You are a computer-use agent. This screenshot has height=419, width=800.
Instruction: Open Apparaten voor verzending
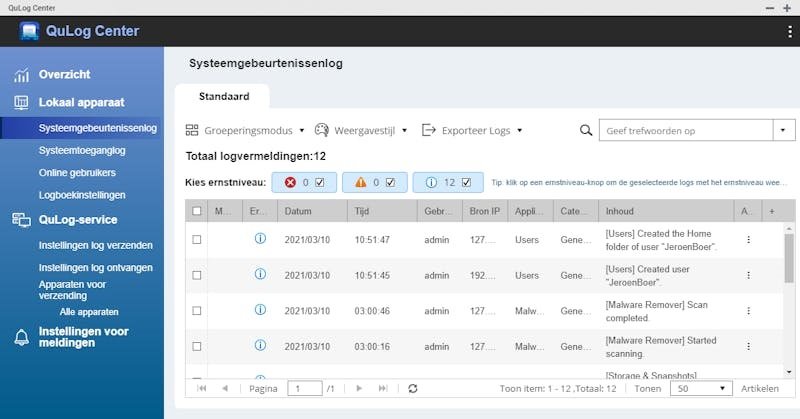tap(72, 290)
